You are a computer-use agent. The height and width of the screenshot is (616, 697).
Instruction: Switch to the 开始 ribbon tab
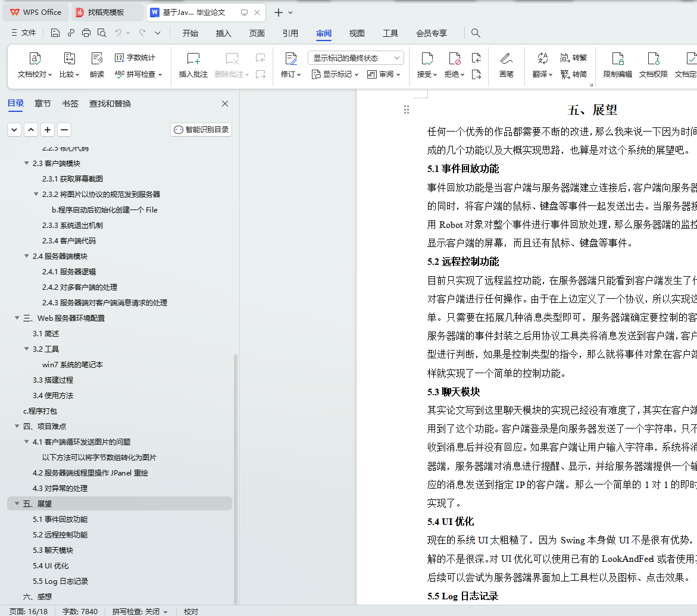click(x=190, y=33)
